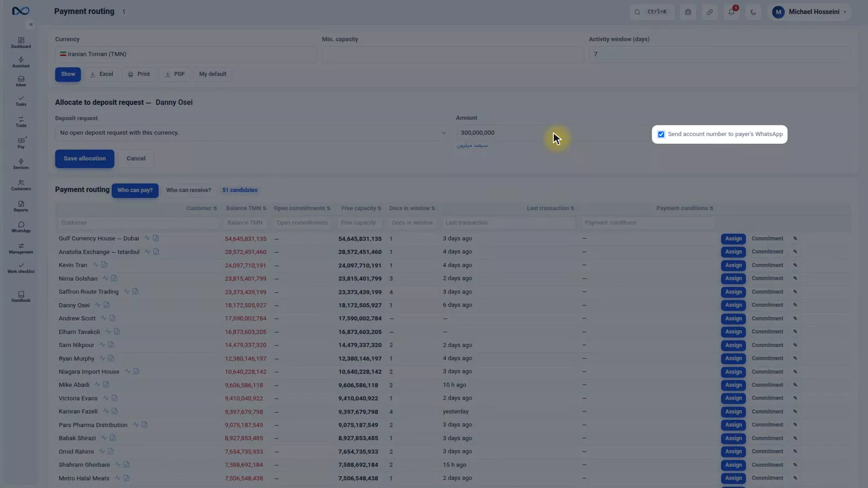This screenshot has height=488, width=868.
Task: Open the Currency selector Iranian Toman
Action: [x=186, y=54]
